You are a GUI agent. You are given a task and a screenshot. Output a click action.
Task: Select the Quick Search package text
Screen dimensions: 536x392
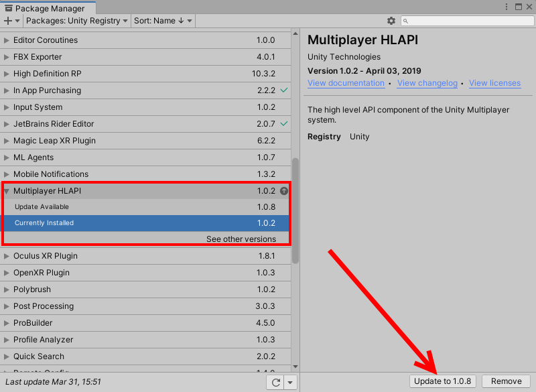pyautogui.click(x=39, y=356)
